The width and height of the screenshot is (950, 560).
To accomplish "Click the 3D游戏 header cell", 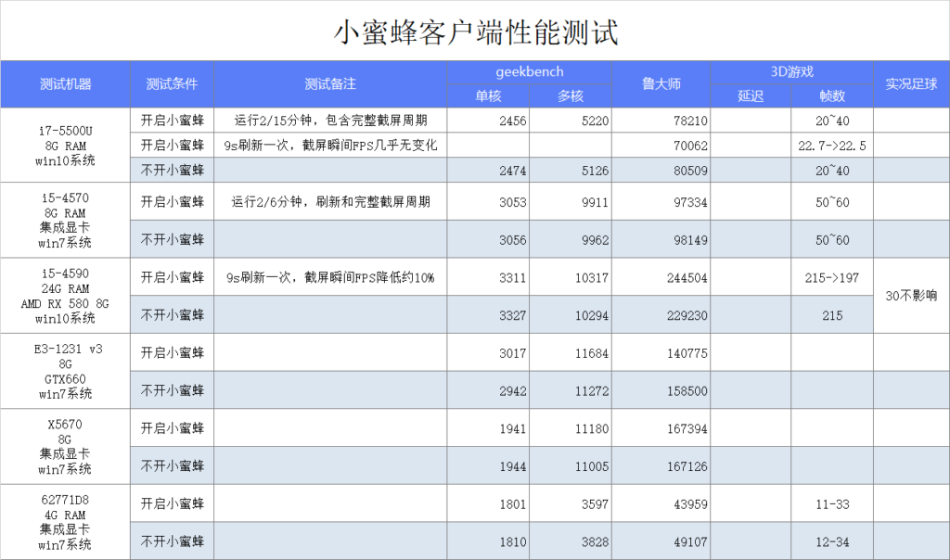I will [792, 71].
